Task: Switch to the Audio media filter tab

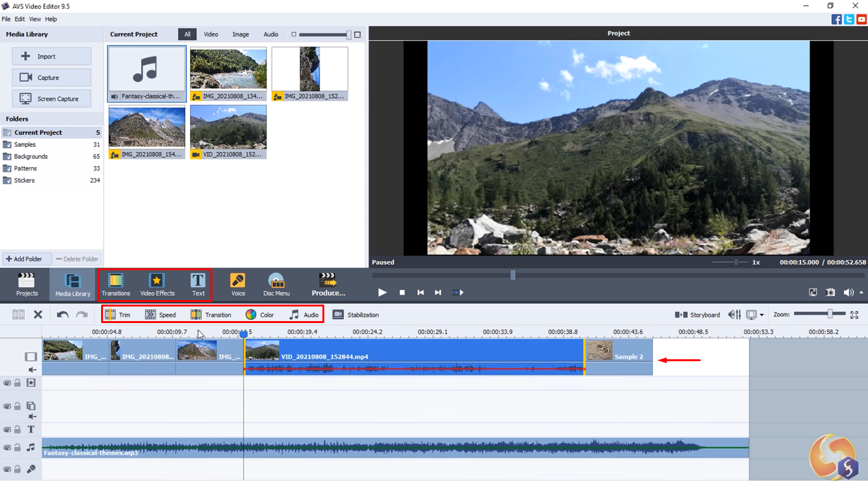Action: (271, 34)
